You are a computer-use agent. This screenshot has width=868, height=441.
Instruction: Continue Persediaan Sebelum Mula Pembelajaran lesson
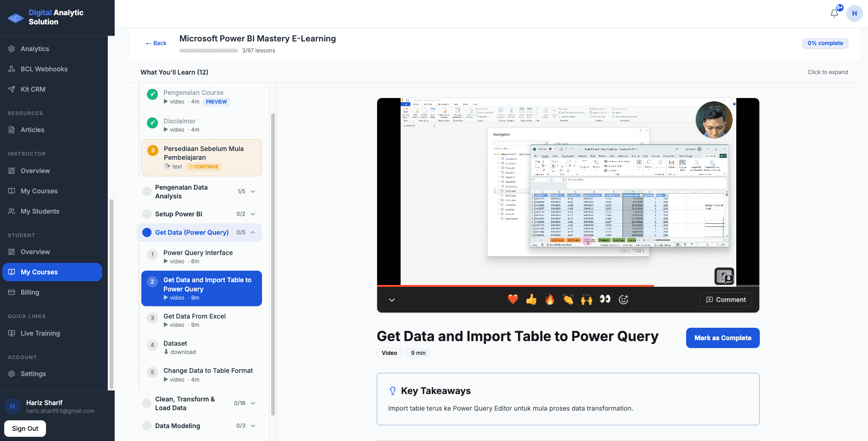click(202, 157)
